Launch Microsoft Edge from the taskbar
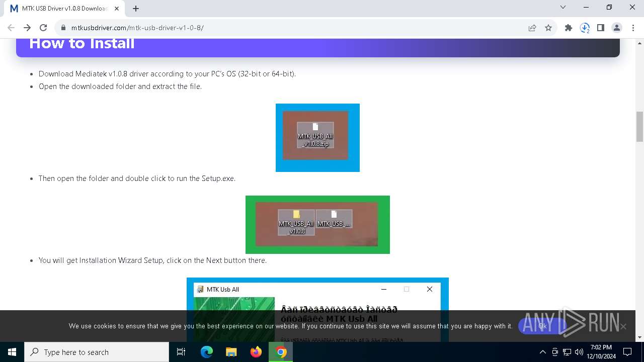Screen dimensions: 644x362 tap(207, 352)
